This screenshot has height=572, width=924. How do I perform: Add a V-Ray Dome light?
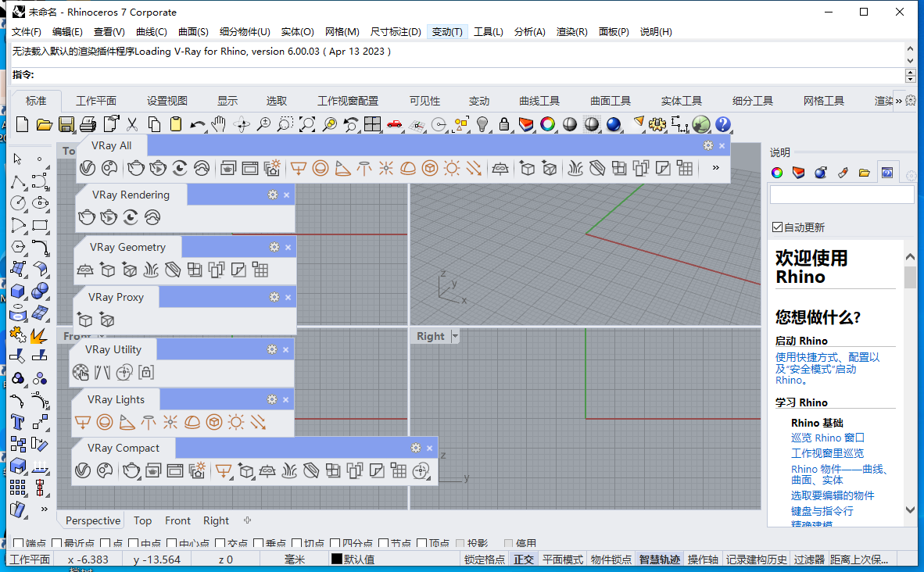192,422
